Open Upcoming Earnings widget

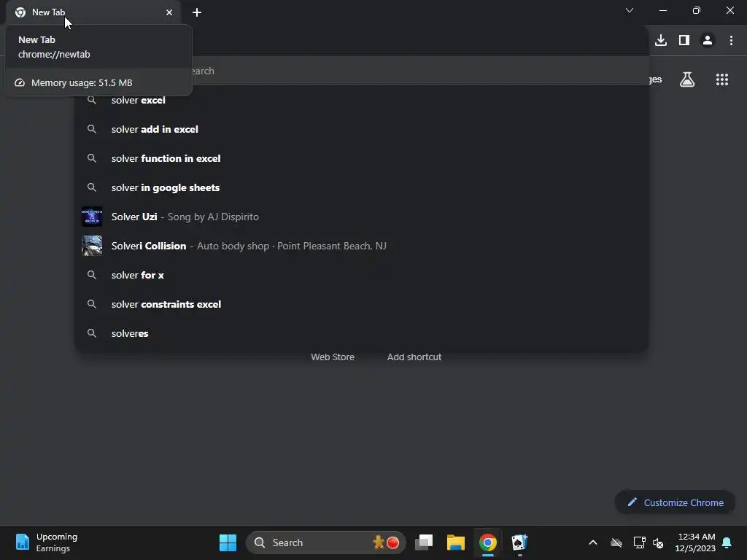pyautogui.click(x=46, y=542)
